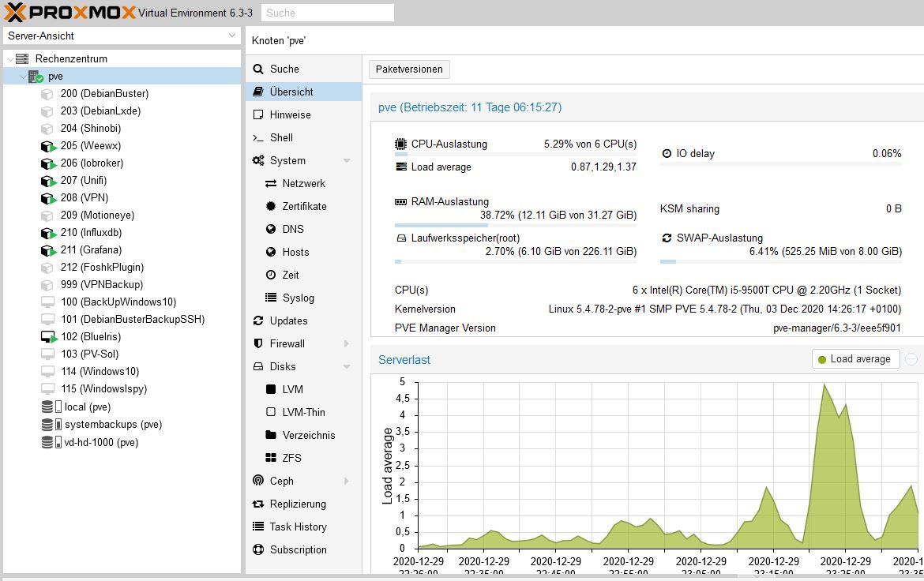Collapse the System submenu arrow
Viewport: 924px width, 581px height.
[x=347, y=161]
